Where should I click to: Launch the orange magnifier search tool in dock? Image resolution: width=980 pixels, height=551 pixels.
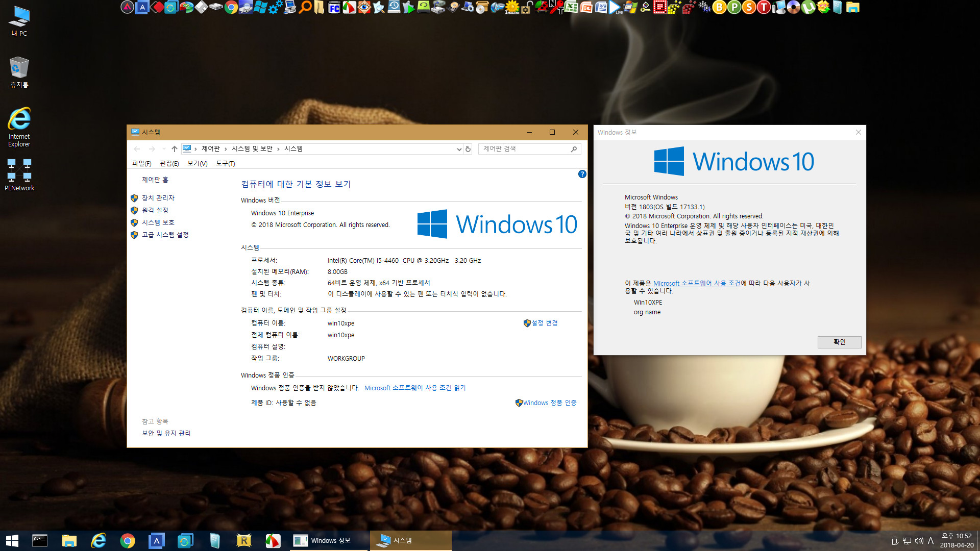[305, 7]
